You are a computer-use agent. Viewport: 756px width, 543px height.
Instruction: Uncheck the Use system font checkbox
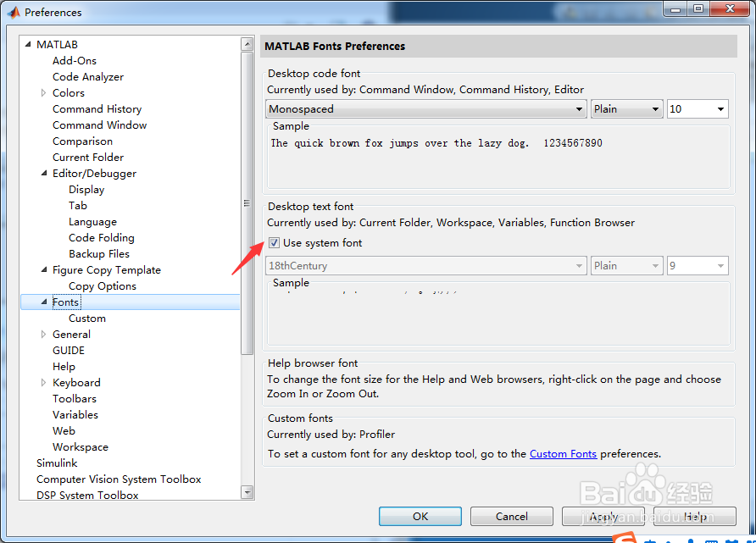(274, 243)
